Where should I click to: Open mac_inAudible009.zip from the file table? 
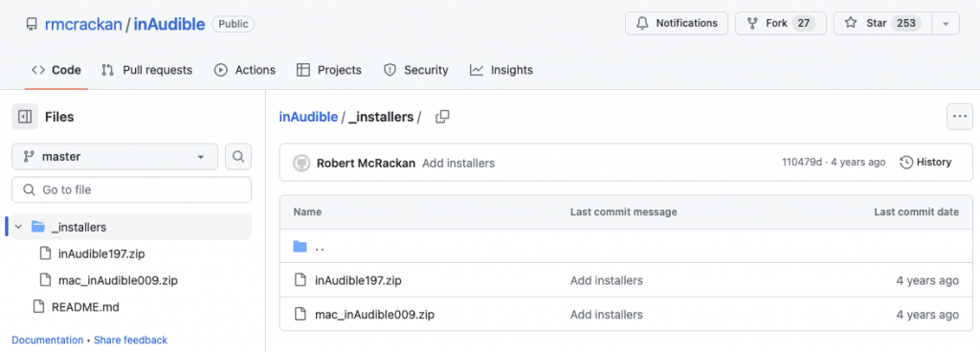tap(374, 315)
